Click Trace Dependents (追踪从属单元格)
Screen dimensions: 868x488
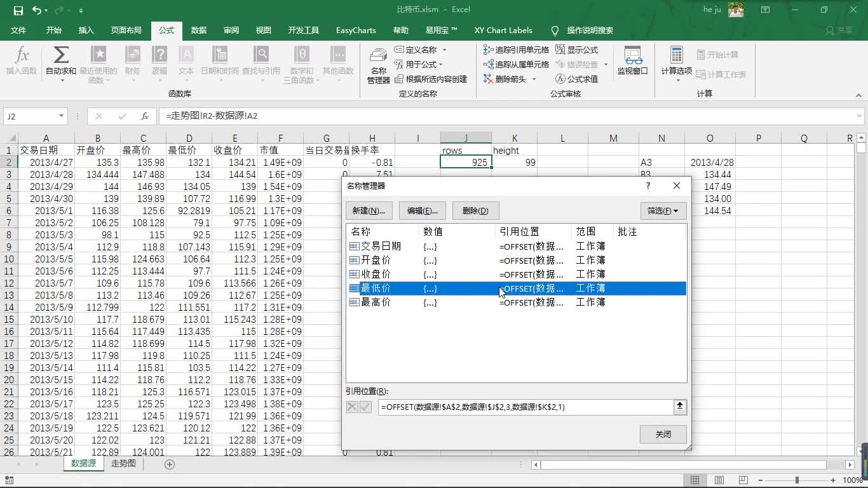click(x=516, y=64)
